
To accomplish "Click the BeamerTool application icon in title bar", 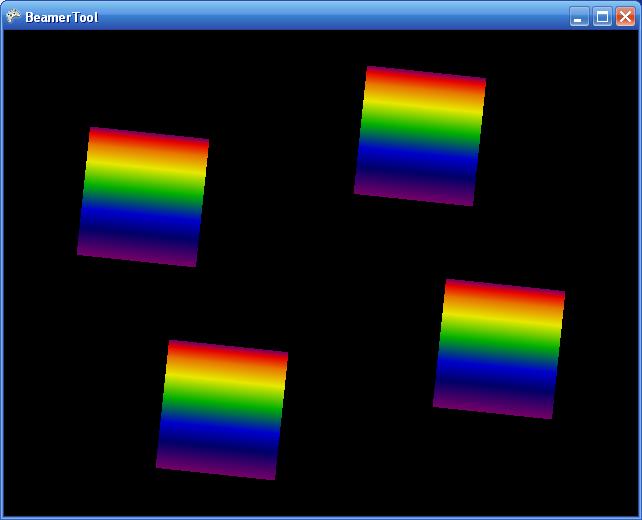I will tap(13, 16).
